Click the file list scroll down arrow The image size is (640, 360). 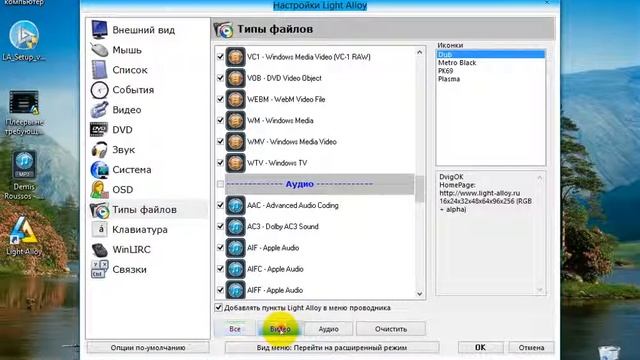pyautogui.click(x=420, y=294)
